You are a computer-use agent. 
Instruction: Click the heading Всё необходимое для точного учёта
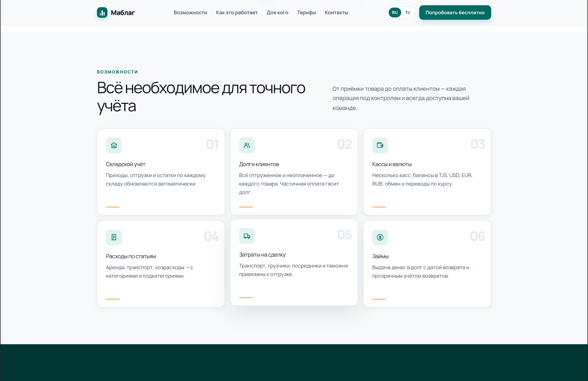pyautogui.click(x=201, y=97)
